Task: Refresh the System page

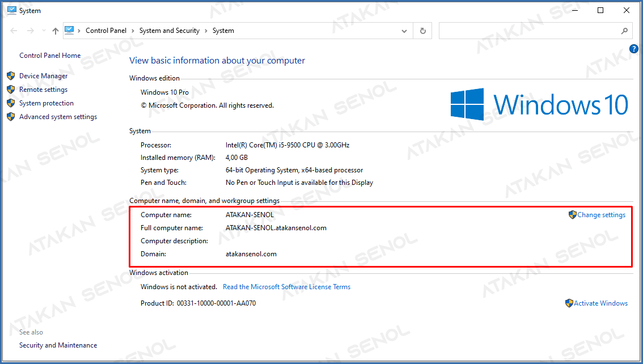Action: [x=423, y=31]
